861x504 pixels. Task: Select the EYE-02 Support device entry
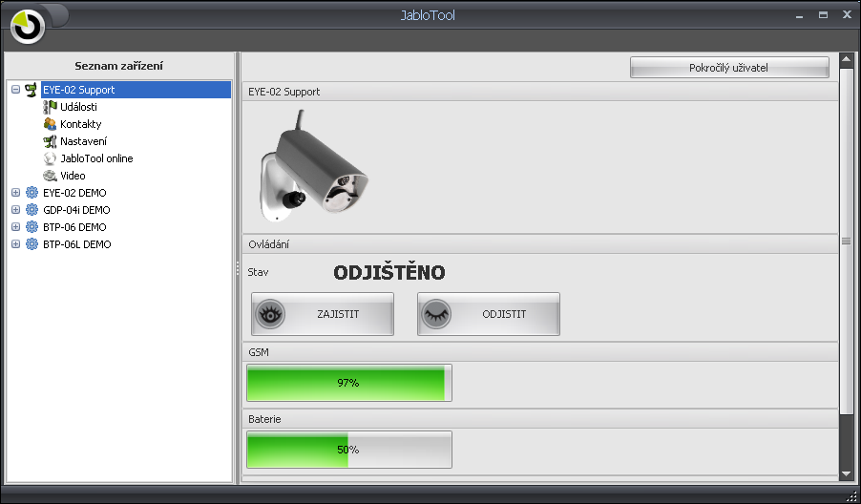[x=79, y=90]
